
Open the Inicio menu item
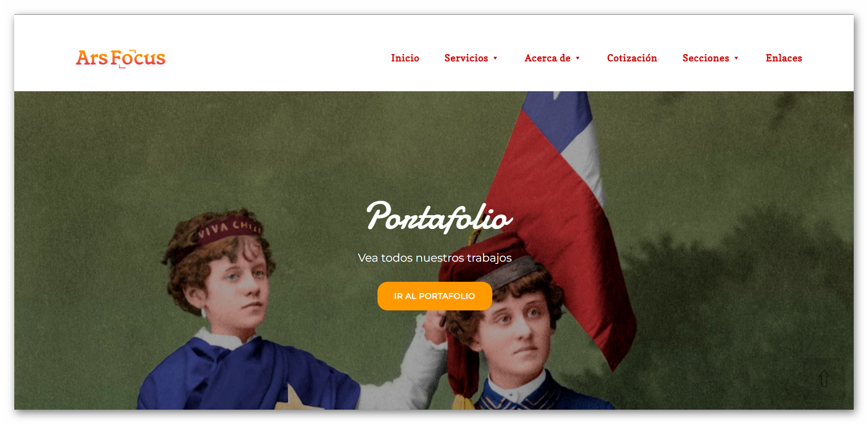(x=405, y=58)
